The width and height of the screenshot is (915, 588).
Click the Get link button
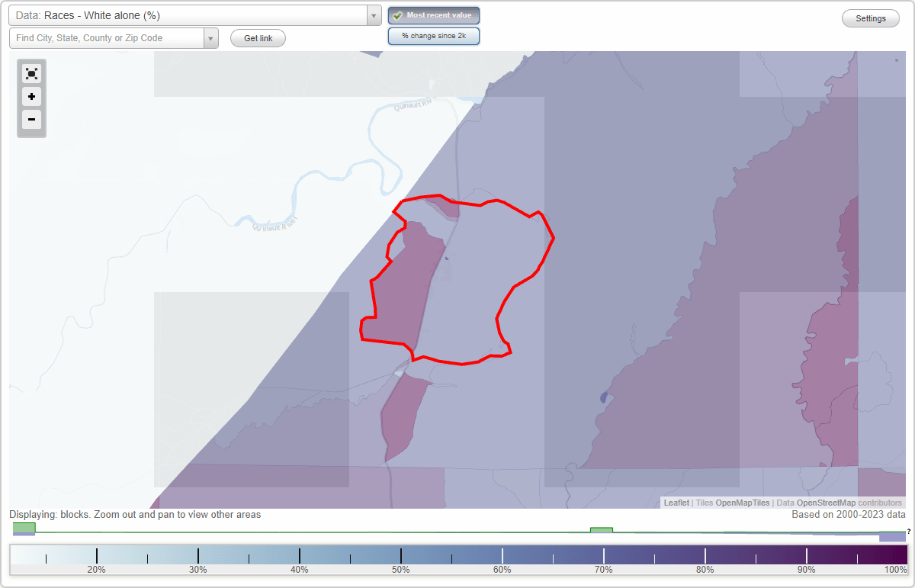pyautogui.click(x=257, y=37)
